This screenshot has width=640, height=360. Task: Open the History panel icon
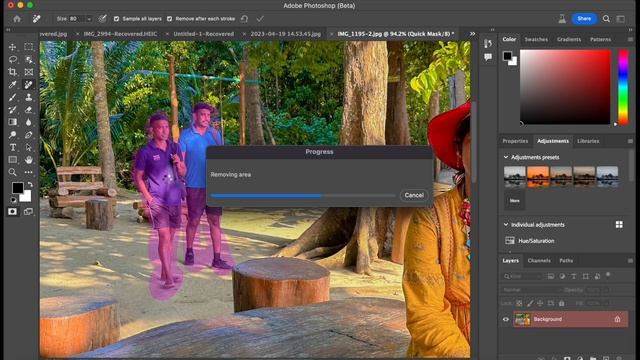[x=488, y=44]
